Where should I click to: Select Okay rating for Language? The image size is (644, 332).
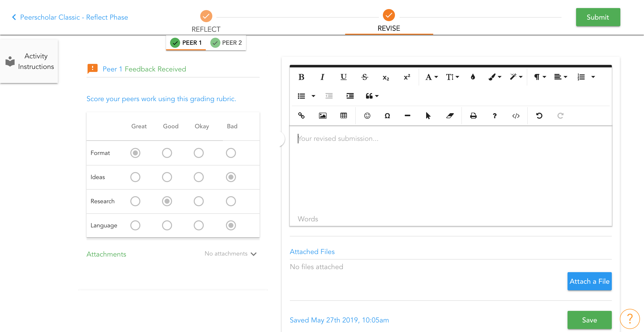coord(198,225)
